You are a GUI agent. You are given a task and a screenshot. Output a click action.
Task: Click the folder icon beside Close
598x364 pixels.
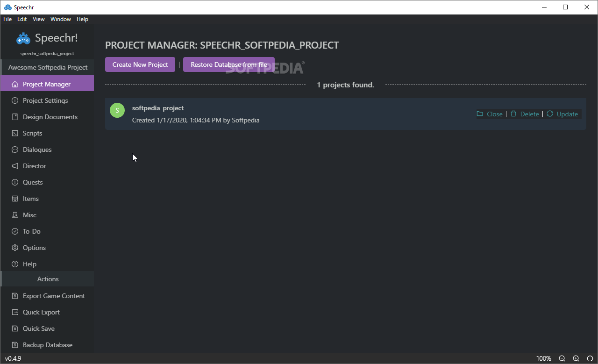pos(480,114)
